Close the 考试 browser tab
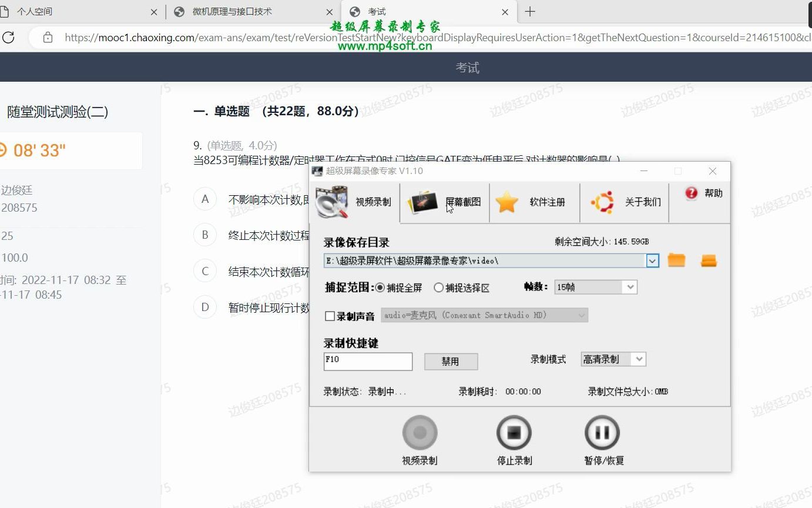The width and height of the screenshot is (812, 508). point(505,12)
